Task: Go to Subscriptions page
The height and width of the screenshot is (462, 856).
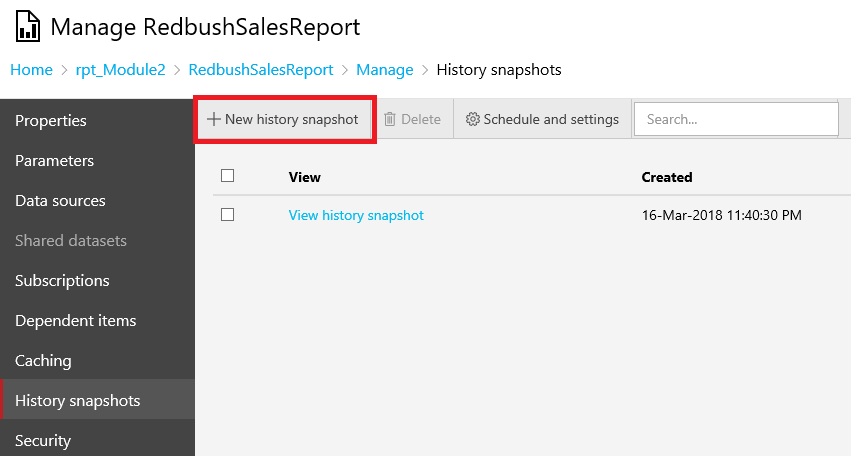Action: 62,281
